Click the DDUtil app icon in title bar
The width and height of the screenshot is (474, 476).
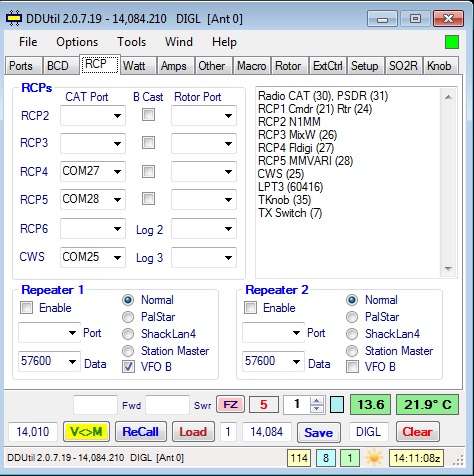click(x=14, y=18)
